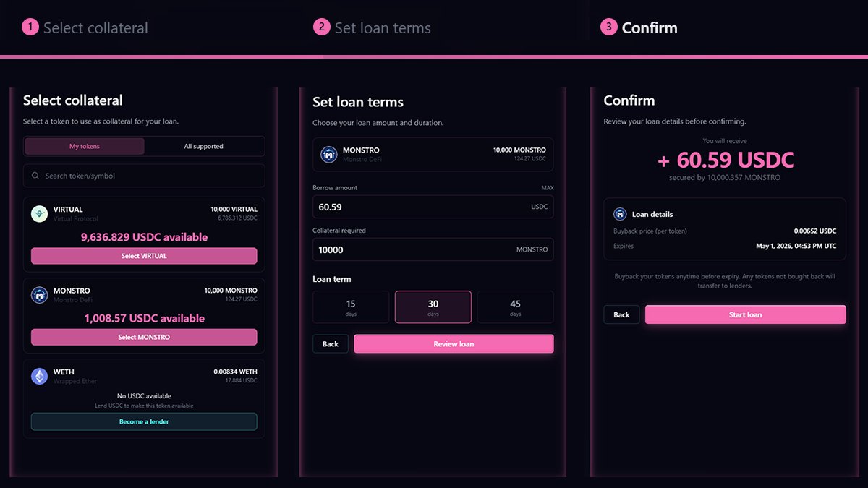868x488 pixels.
Task: Select the 30 days loan term
Action: tap(433, 307)
